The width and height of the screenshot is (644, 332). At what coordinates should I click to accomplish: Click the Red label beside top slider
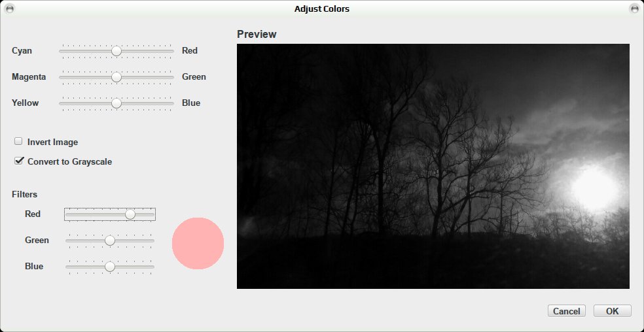(190, 51)
